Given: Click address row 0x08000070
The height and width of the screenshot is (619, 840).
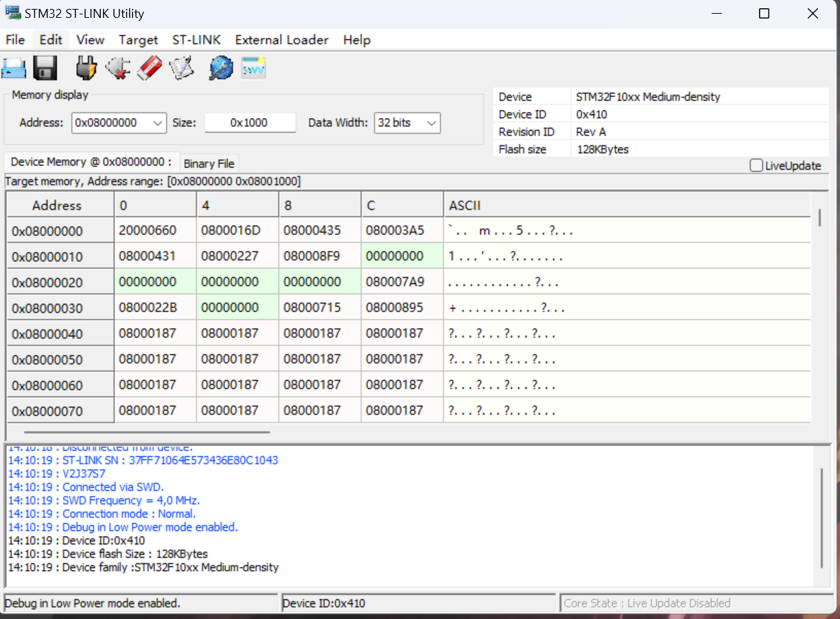Looking at the screenshot, I should click(x=60, y=411).
